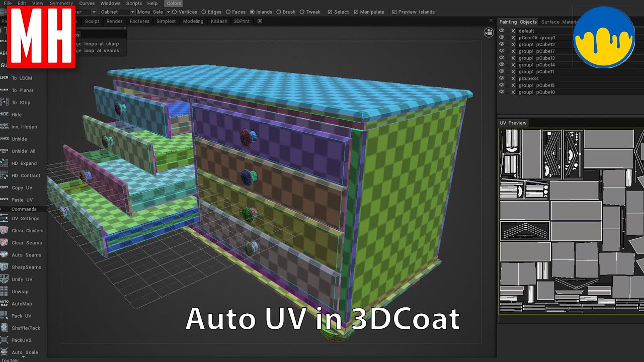Switch to the Modeling room tab

(x=193, y=21)
